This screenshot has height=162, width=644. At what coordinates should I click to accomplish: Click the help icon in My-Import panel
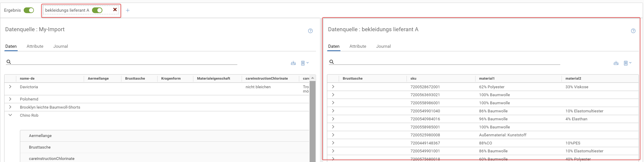click(310, 31)
